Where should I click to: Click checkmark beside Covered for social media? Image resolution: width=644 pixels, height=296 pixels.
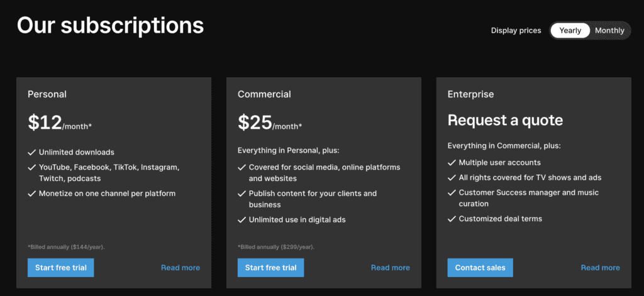coord(241,167)
